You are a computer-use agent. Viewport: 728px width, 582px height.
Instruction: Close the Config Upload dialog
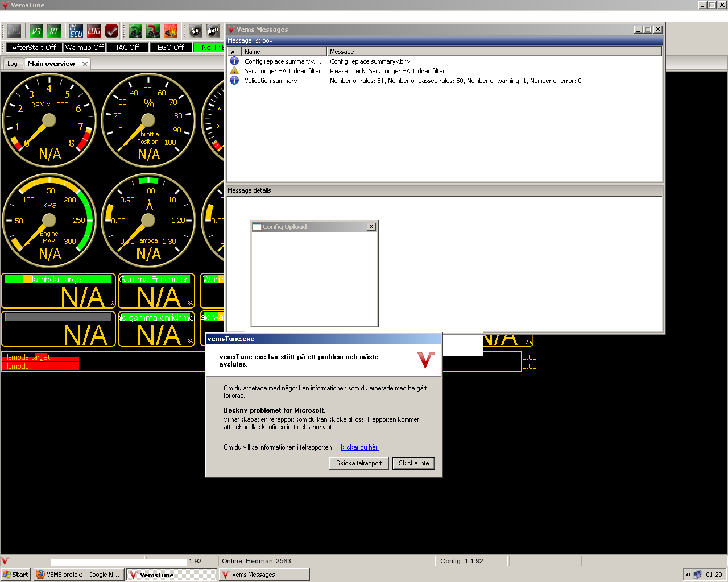coord(371,226)
